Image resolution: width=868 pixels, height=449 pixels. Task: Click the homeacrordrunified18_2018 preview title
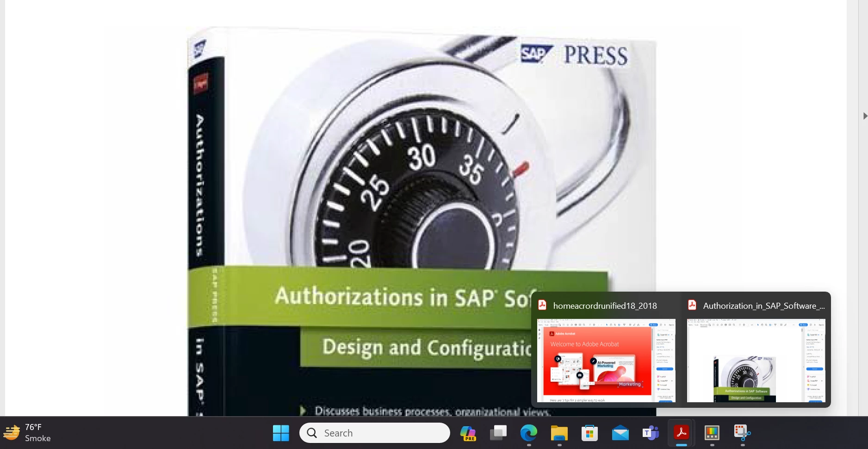605,306
